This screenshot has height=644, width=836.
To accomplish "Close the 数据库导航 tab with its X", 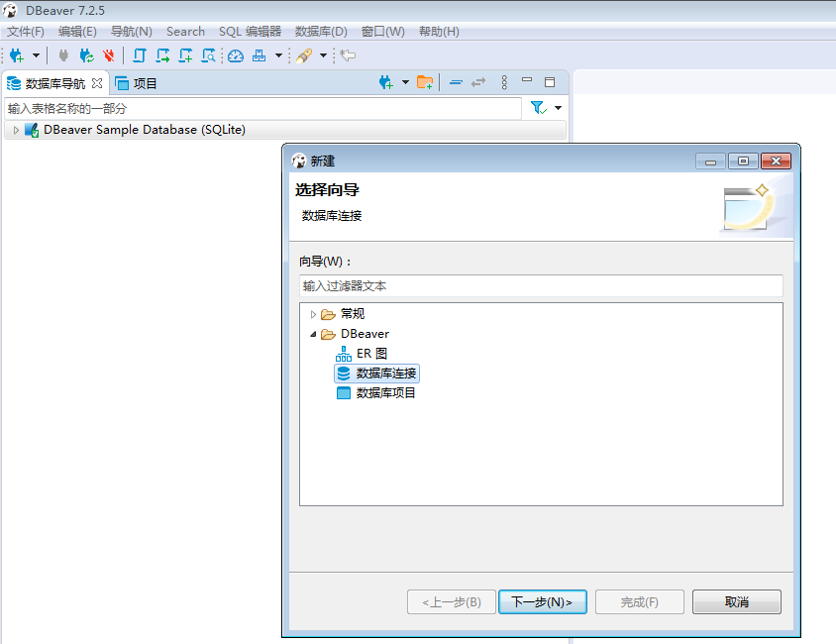I will point(97,83).
